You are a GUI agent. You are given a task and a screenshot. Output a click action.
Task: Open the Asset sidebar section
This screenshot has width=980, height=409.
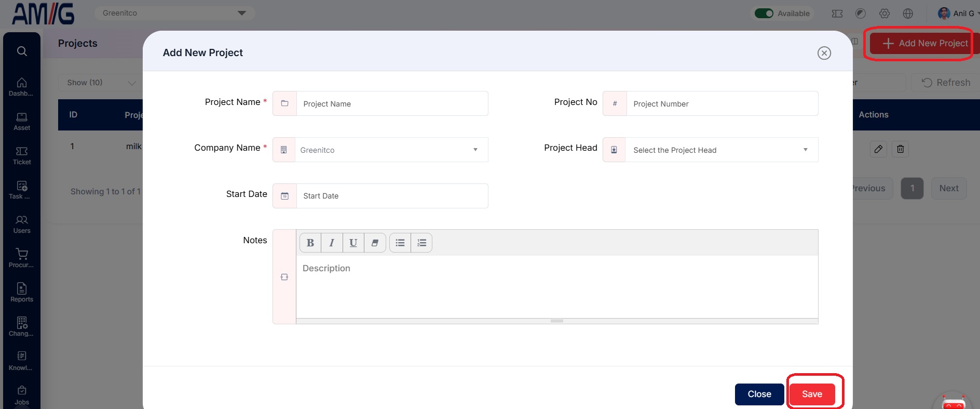pos(21,121)
